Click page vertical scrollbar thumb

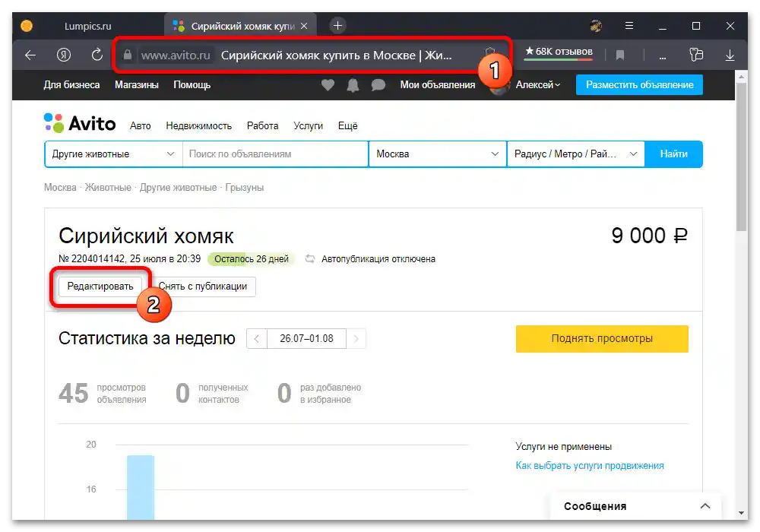tap(741, 156)
